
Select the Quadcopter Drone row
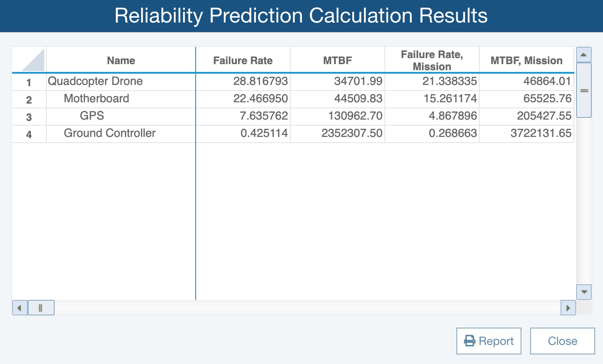[95, 81]
